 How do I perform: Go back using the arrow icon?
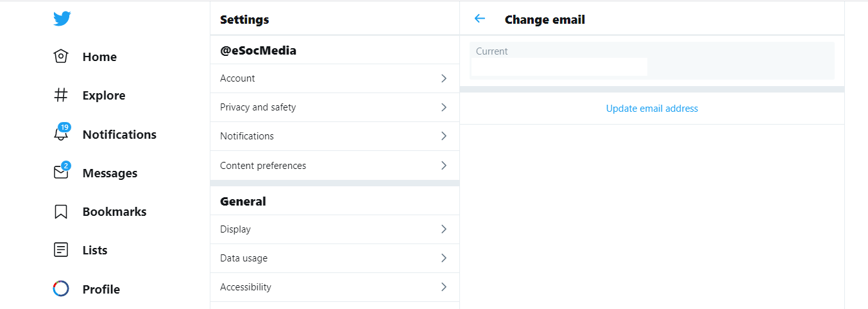pyautogui.click(x=479, y=19)
